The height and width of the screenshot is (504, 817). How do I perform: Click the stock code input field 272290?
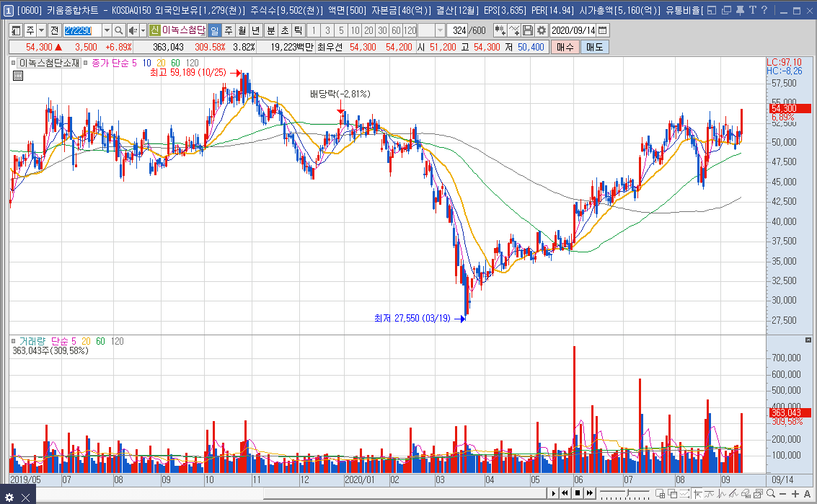[82, 31]
